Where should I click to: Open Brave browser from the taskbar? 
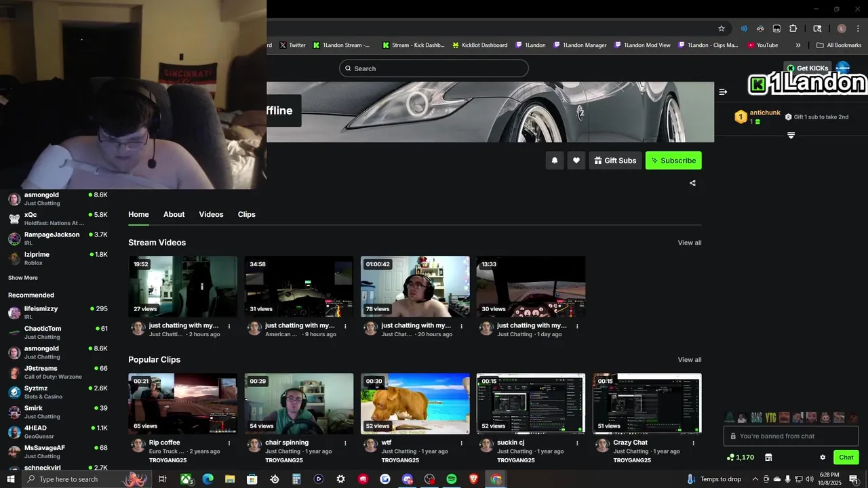click(x=474, y=479)
